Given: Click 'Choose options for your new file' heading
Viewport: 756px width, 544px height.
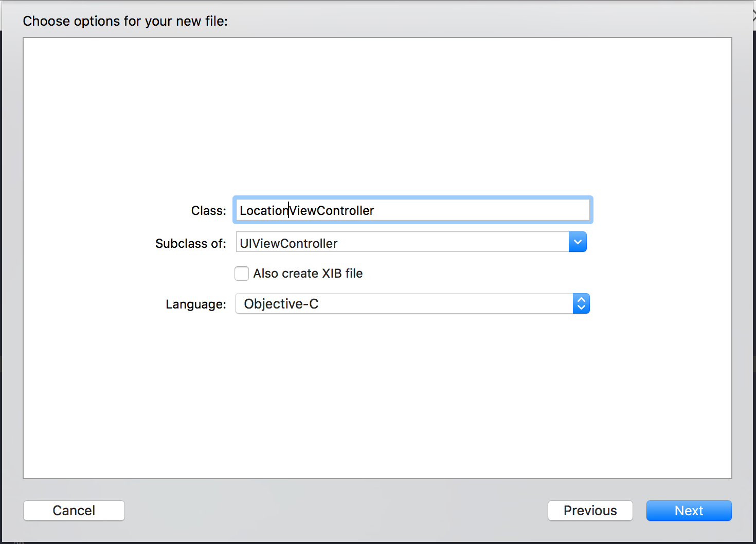Looking at the screenshot, I should (x=125, y=21).
